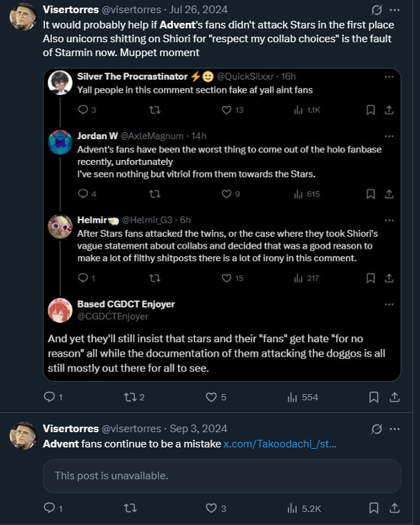Image resolution: width=420 pixels, height=525 pixels.
Task: Open the Sep 3, 2024 timestamp
Action: click(x=199, y=429)
